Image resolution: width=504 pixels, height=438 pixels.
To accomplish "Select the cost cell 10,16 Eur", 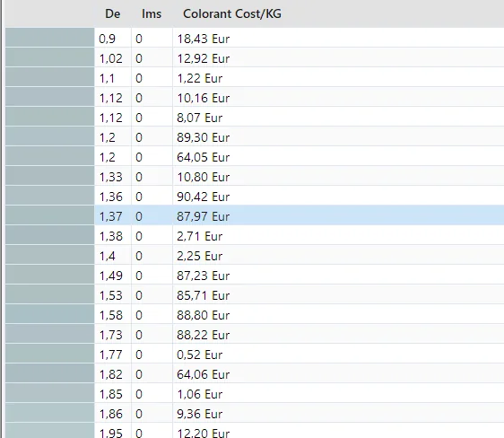I will 204,98.
